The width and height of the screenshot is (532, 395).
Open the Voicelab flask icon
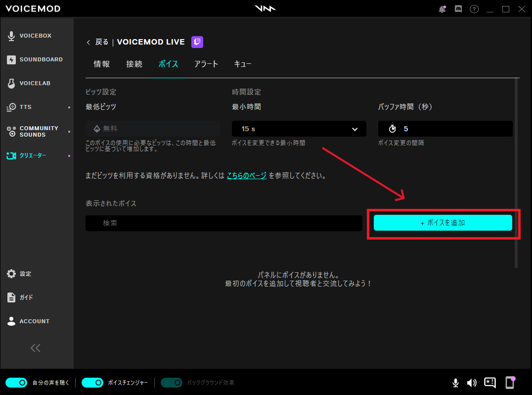click(11, 83)
